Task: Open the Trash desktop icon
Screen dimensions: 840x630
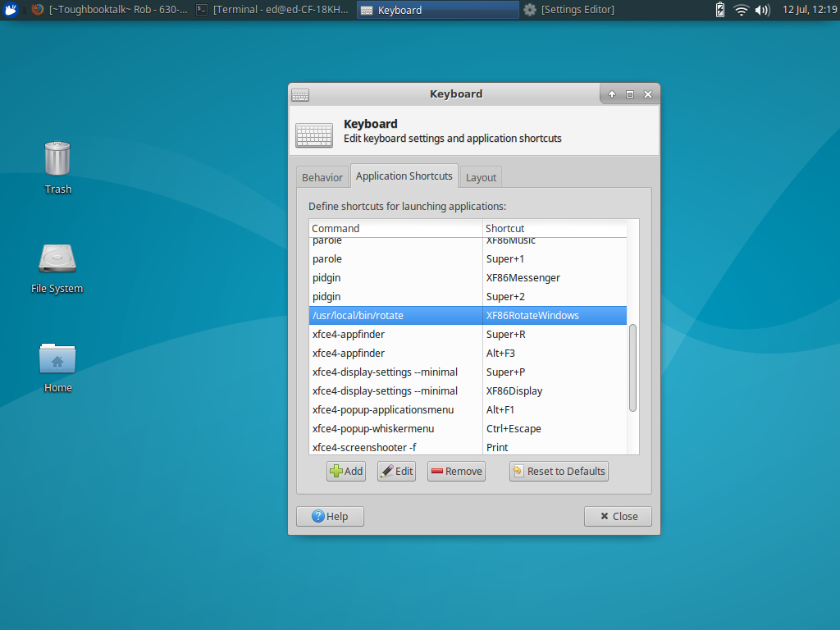Action: 57,158
